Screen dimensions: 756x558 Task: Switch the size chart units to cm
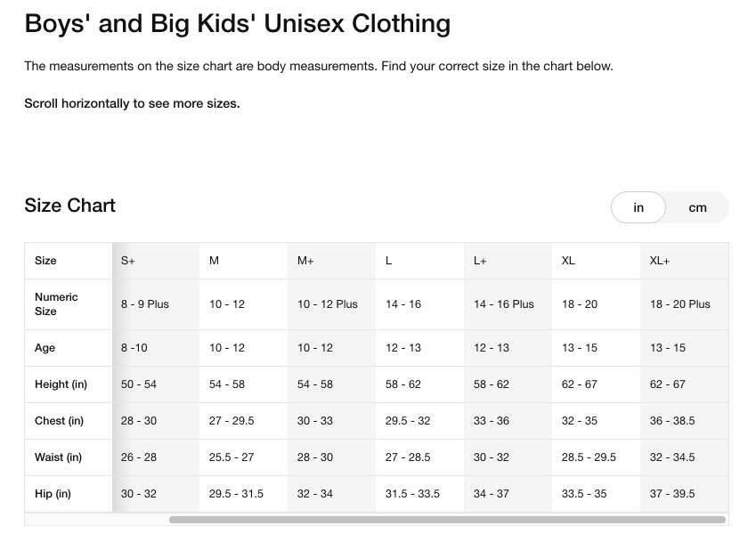point(697,207)
